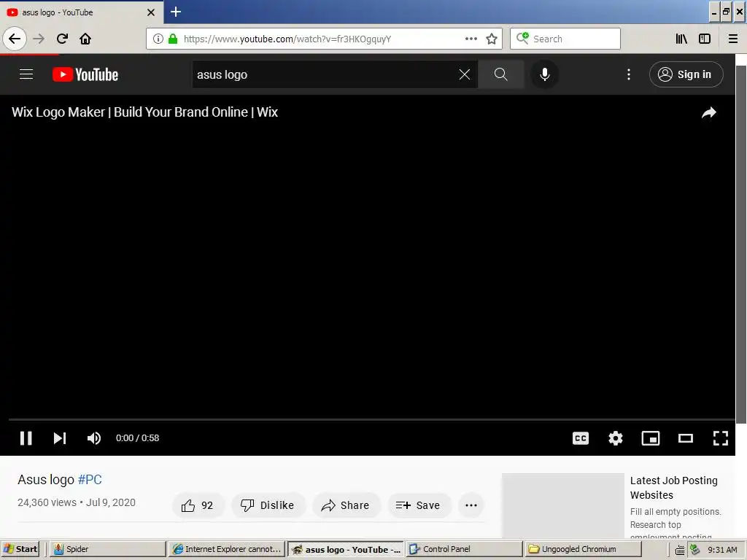Open player settings gear

click(x=616, y=438)
